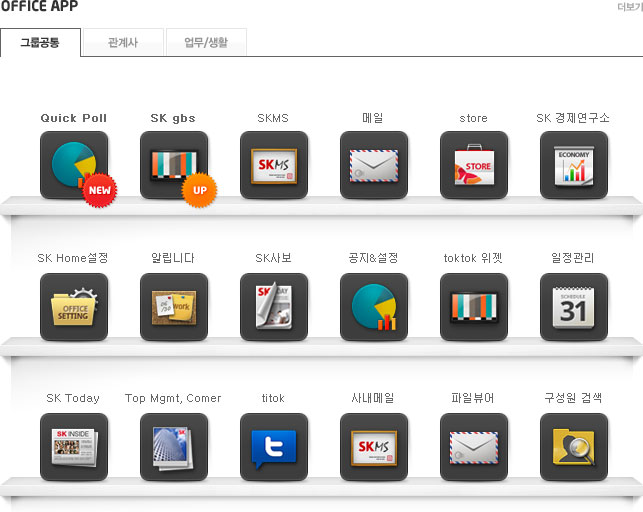
Task: Open the toktok 위젯 icon
Action: coord(474,307)
